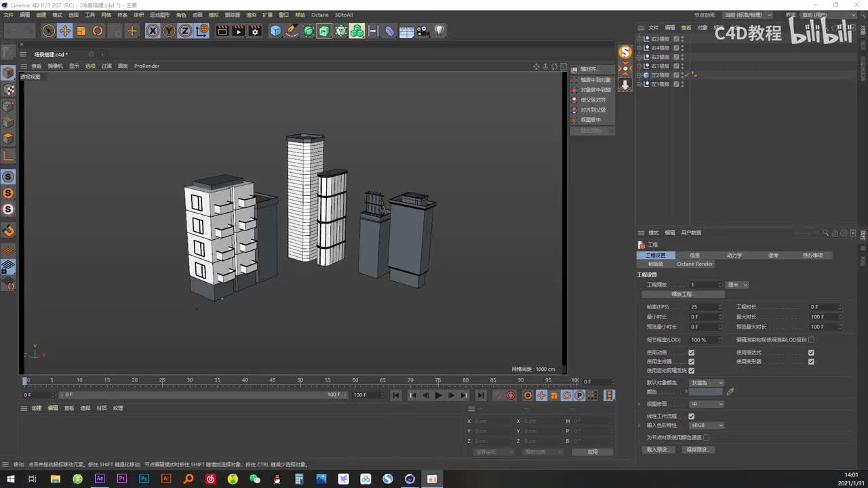Open the 厘米 unit dropdown

point(737,285)
